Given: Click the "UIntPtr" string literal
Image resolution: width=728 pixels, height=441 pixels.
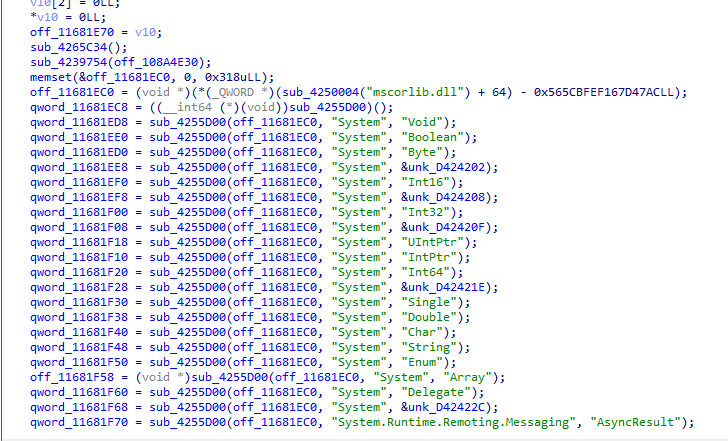Looking at the screenshot, I should pos(432,242).
